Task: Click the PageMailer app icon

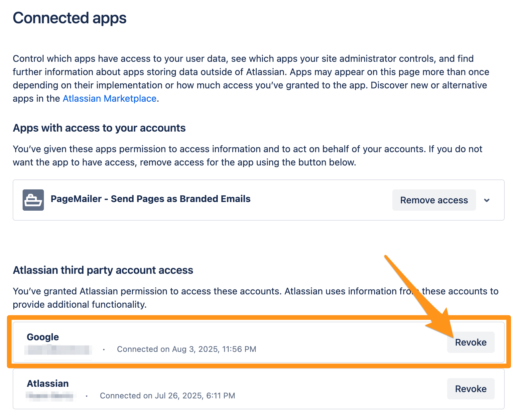Action: [x=33, y=200]
